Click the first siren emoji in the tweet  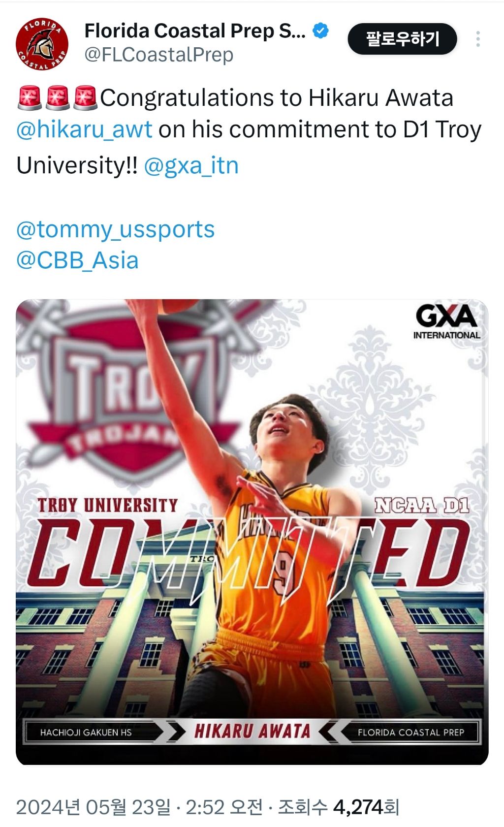point(29,97)
